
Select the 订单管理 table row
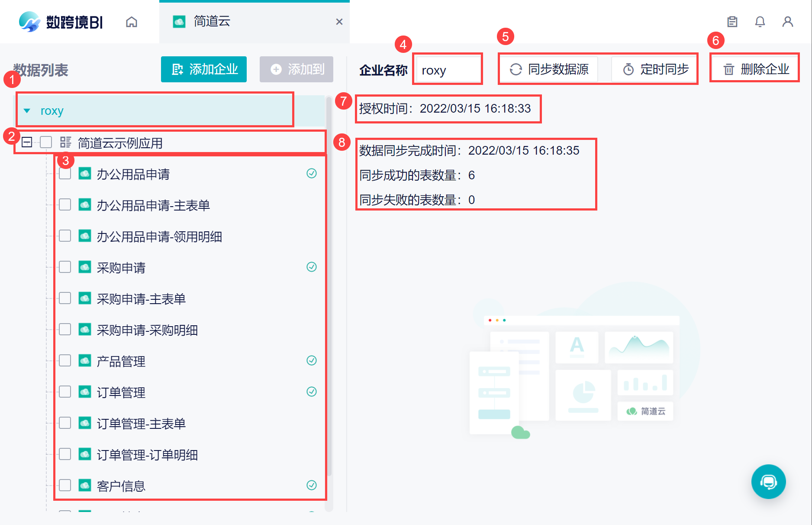(x=190, y=392)
